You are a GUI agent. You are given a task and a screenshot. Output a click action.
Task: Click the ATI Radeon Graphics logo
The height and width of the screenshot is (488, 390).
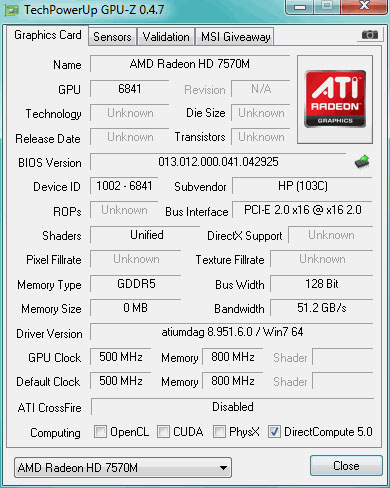335,99
